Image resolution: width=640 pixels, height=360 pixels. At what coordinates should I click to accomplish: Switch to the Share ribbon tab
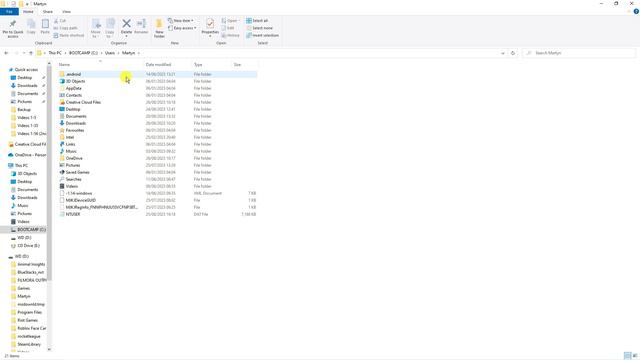click(x=48, y=12)
